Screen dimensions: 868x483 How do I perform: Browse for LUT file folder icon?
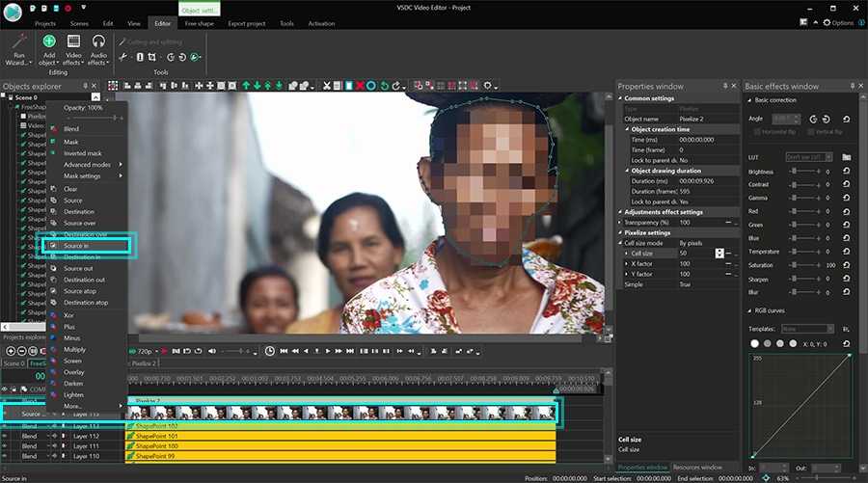point(846,157)
